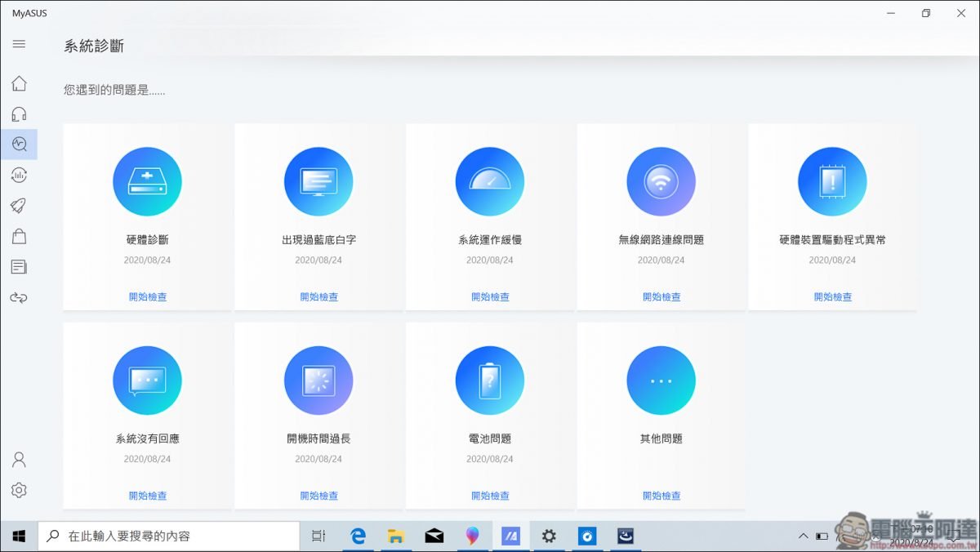This screenshot has width=980, height=552.
Task: Start check under 出現過藍底白字
Action: 318,297
